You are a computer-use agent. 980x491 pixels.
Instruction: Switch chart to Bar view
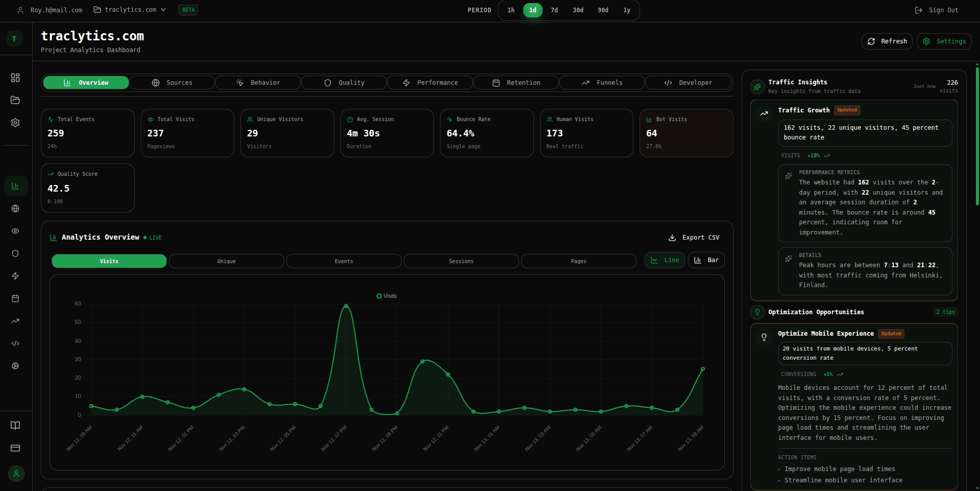pyautogui.click(x=706, y=260)
